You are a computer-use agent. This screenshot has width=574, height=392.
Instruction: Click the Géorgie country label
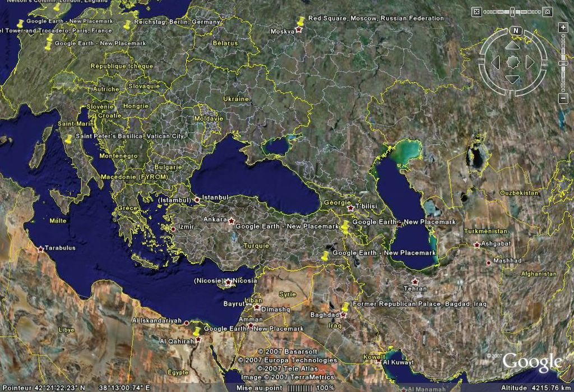click(x=337, y=202)
